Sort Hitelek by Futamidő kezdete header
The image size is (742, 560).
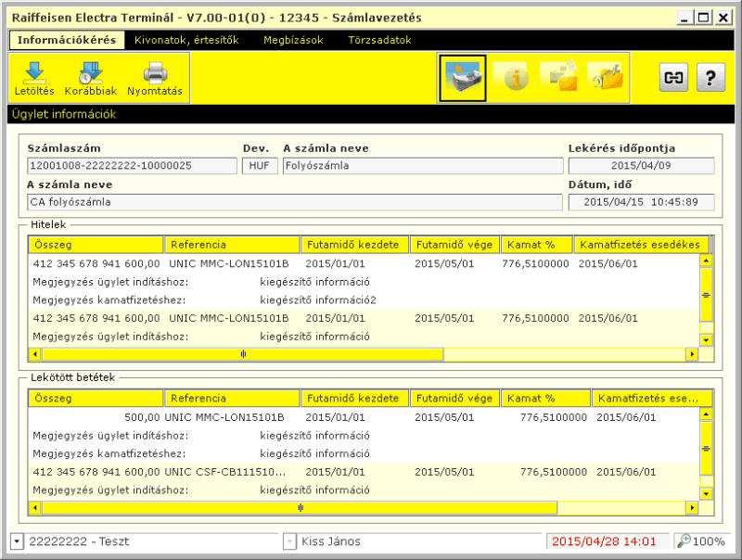(354, 245)
